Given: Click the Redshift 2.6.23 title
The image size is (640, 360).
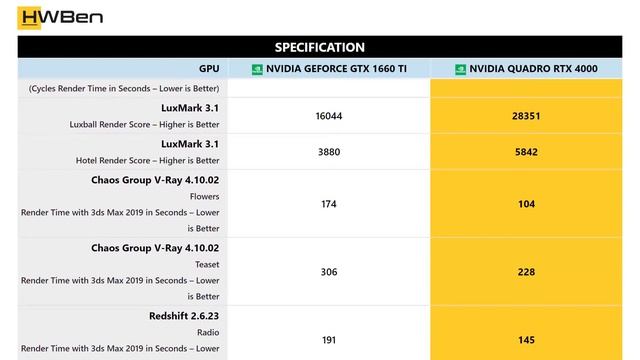Looking at the screenshot, I should click(x=184, y=316).
